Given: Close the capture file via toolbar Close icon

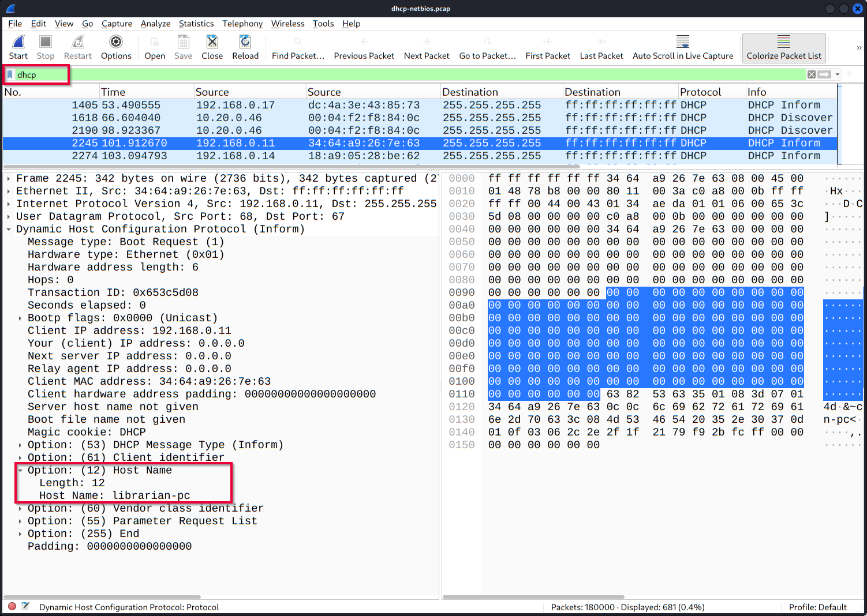Looking at the screenshot, I should tap(212, 47).
